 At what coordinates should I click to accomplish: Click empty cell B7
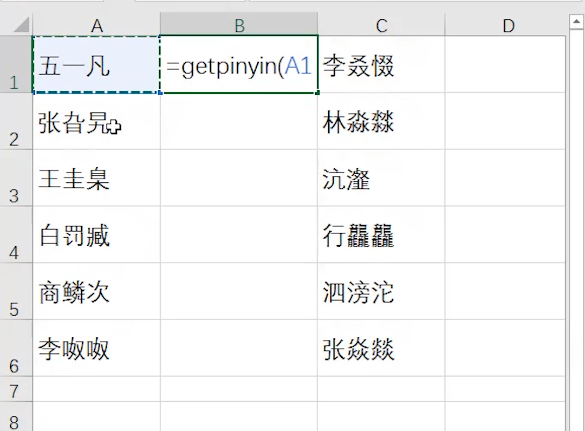coord(239,389)
